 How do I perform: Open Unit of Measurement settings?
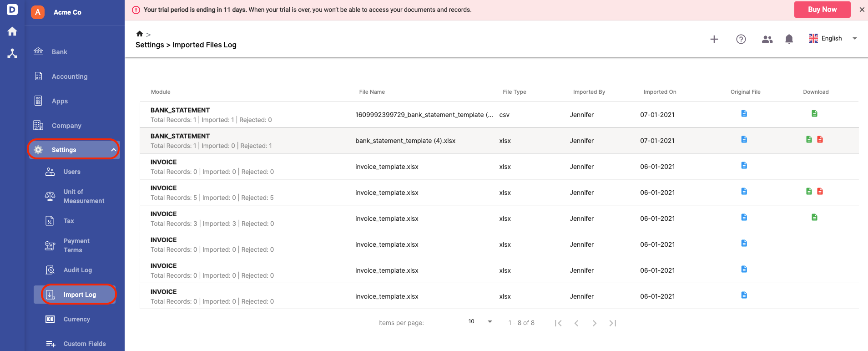coord(84,196)
